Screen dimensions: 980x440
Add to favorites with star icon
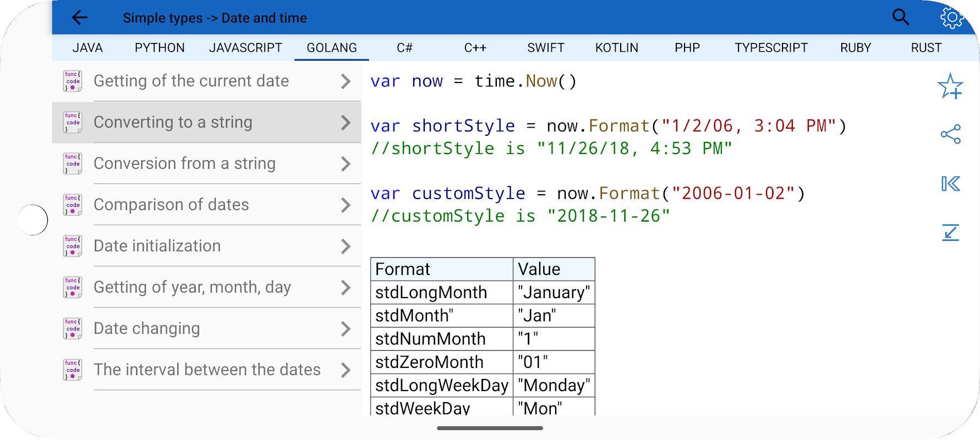pos(950,86)
